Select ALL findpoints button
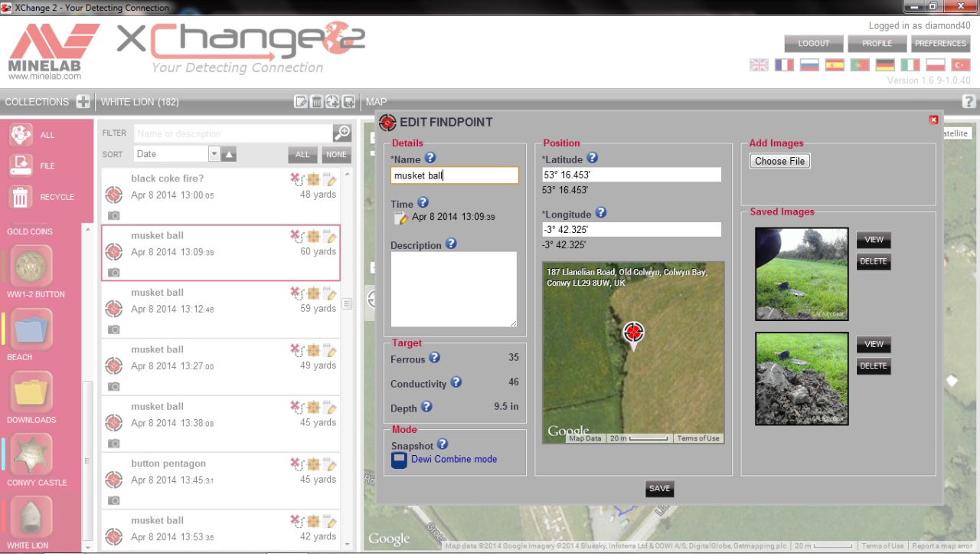This screenshot has width=980, height=554. (x=303, y=155)
